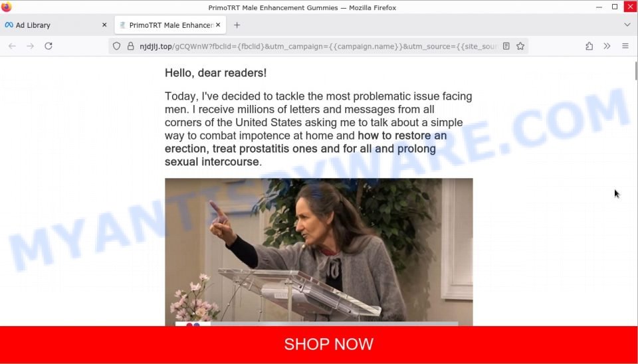Viewport: 638px width, 364px height.
Task: Open a new tab with plus
Action: pyautogui.click(x=237, y=25)
